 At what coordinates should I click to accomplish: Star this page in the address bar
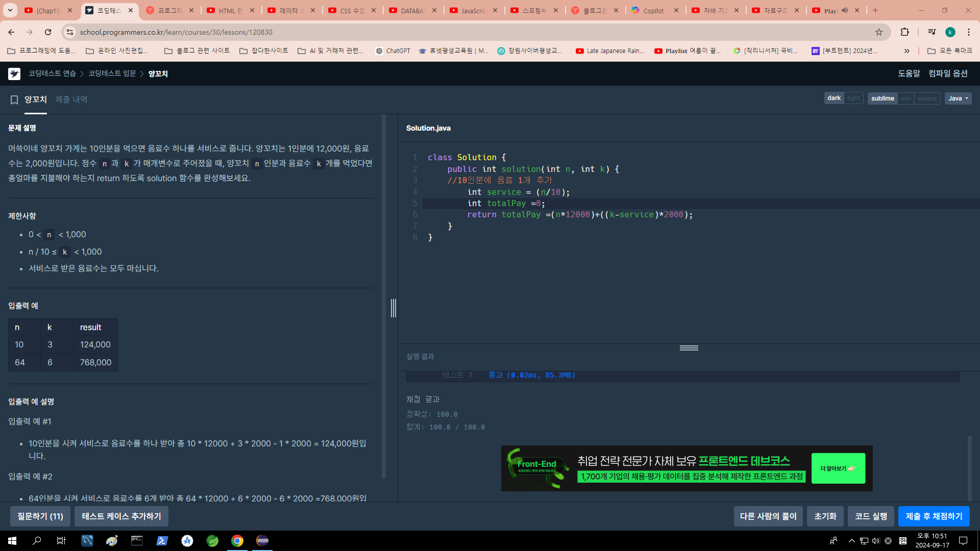click(x=878, y=32)
